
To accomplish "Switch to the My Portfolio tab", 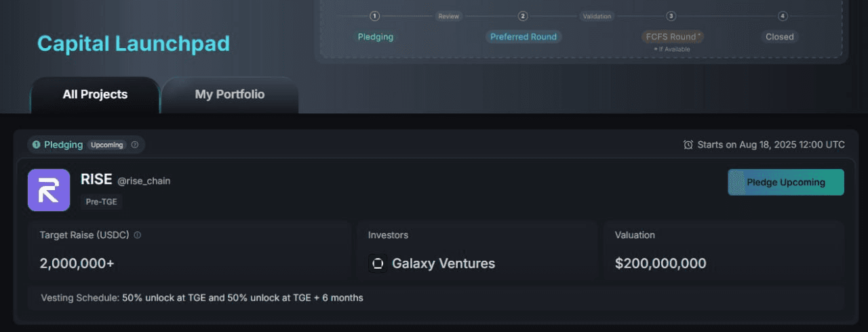I will [x=230, y=94].
